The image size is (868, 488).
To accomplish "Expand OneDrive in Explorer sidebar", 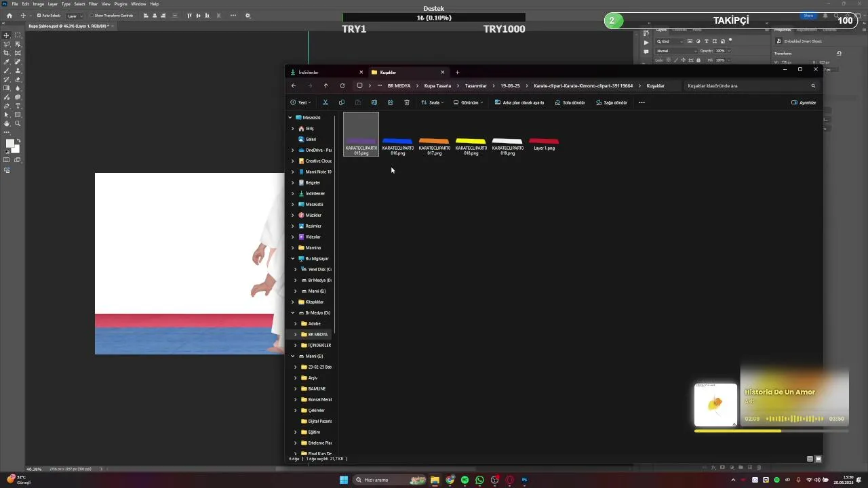I will (x=293, y=150).
